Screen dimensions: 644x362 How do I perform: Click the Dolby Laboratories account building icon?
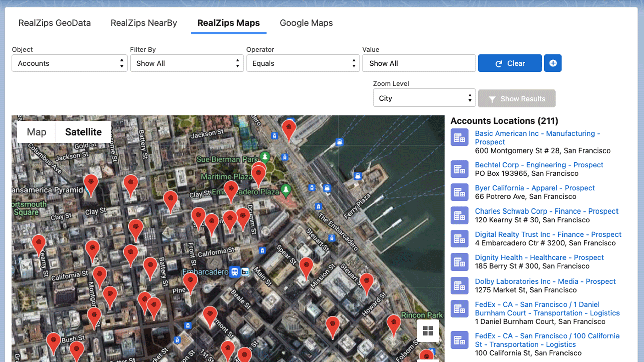460,285
